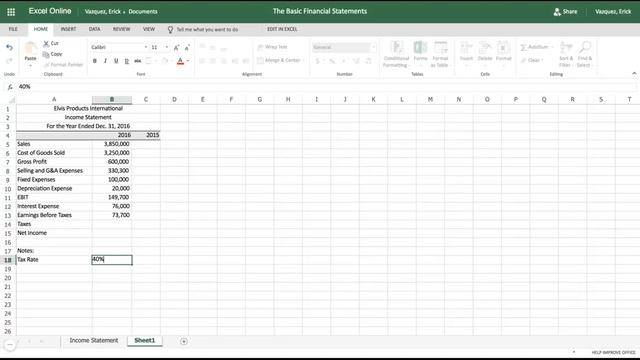Click the fx insert function icon

[x=10, y=87]
